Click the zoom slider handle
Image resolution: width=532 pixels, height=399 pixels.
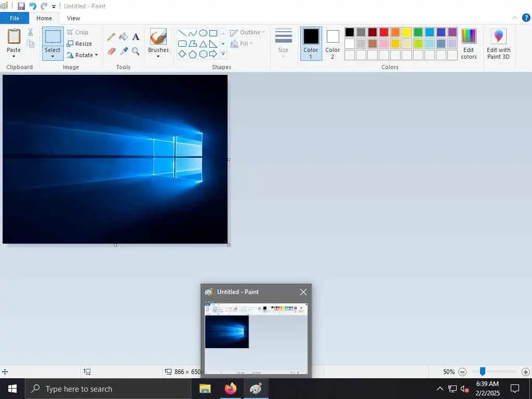(x=483, y=371)
